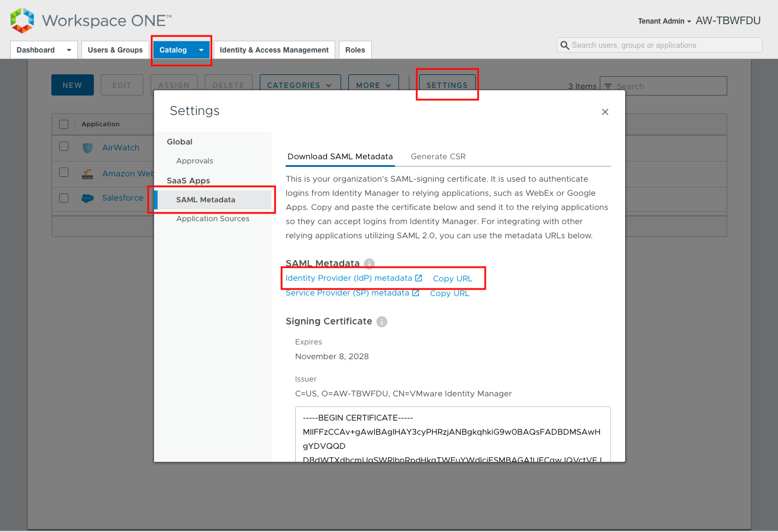Click the users, groups or applications search field
The width and height of the screenshot is (778, 532).
click(659, 45)
